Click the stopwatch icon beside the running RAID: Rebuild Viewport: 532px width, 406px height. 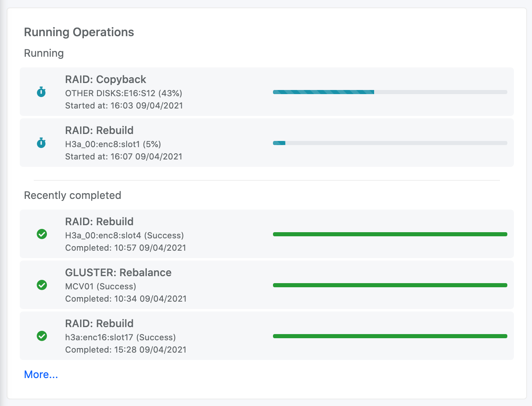41,143
